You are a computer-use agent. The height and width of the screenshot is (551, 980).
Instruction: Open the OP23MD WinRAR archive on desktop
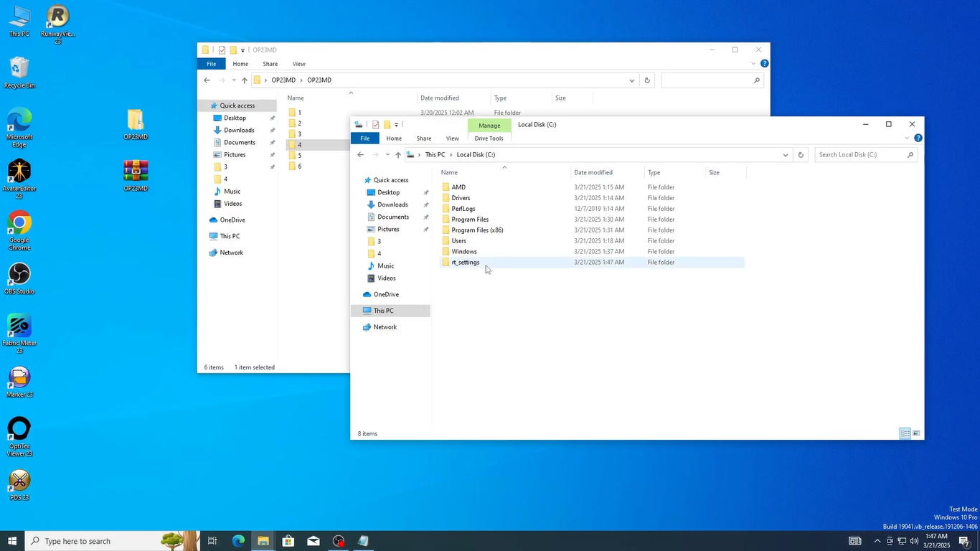tap(136, 171)
